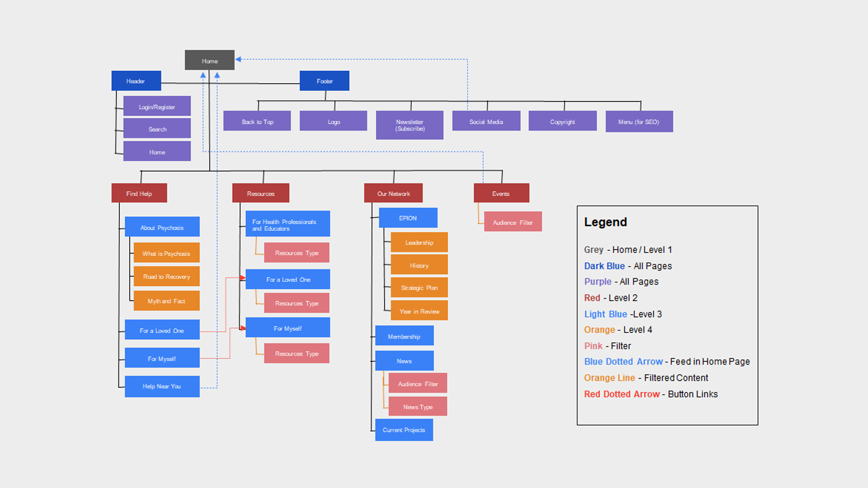Click the red Find Help node
Viewport: 868px width, 488px height.
point(139,193)
